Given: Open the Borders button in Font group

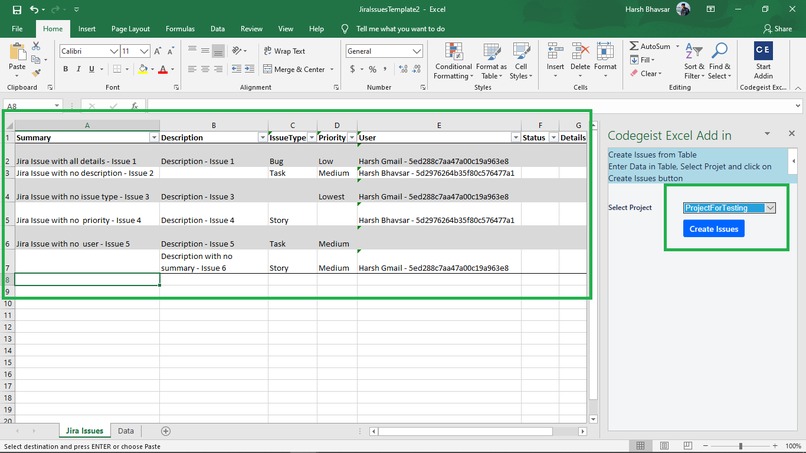Looking at the screenshot, I should click(117, 69).
